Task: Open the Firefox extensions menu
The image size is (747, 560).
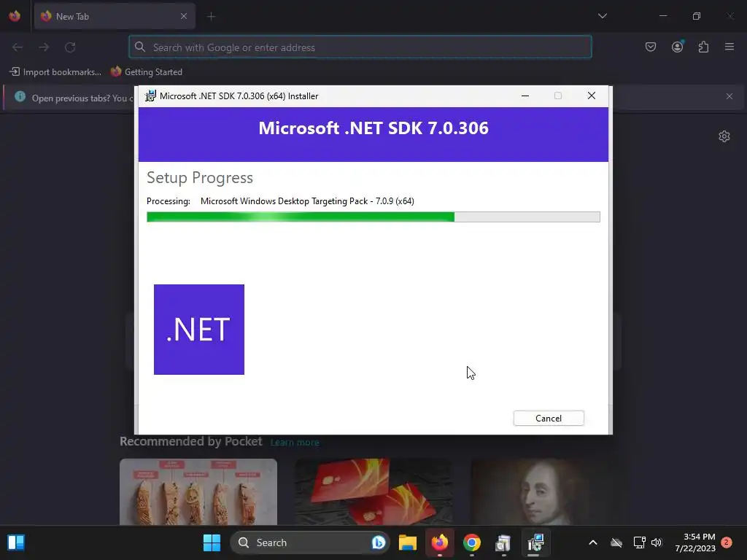Action: (x=703, y=47)
